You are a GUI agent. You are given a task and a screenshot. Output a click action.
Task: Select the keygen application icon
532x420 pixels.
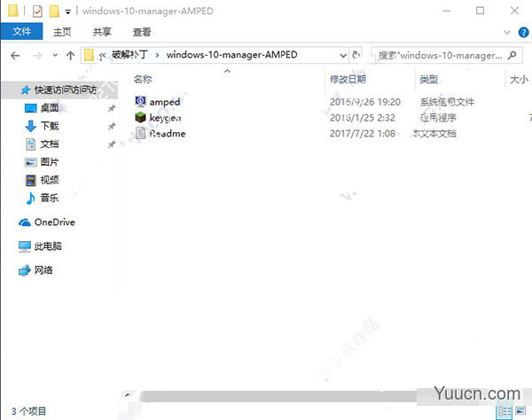click(140, 117)
